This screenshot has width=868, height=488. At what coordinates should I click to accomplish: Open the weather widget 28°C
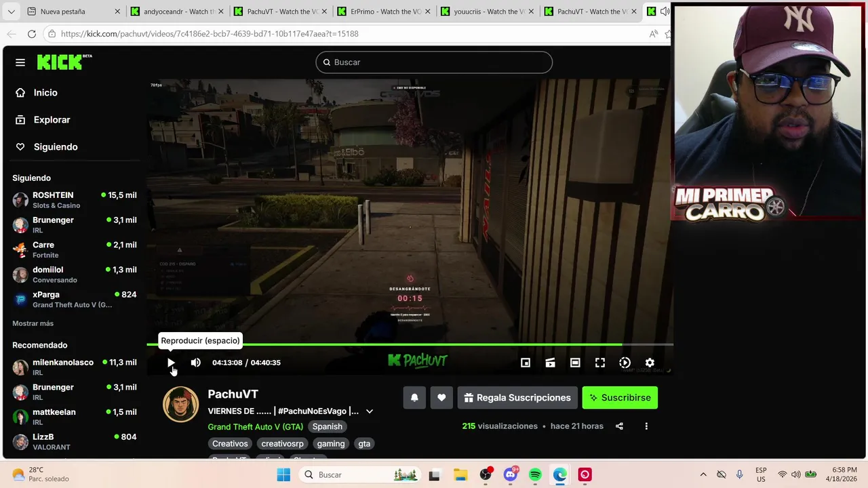(42, 474)
